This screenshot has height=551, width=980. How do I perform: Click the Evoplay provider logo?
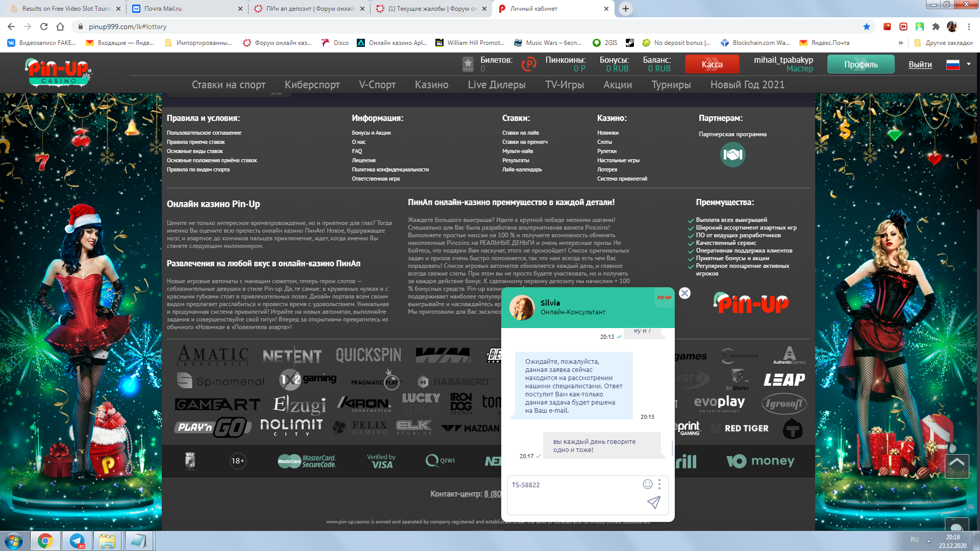[720, 403]
